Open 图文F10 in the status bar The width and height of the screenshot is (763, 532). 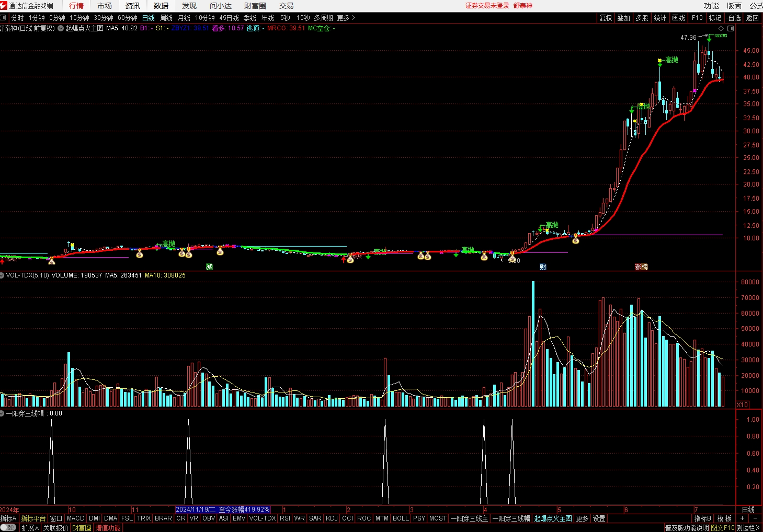tap(723, 528)
